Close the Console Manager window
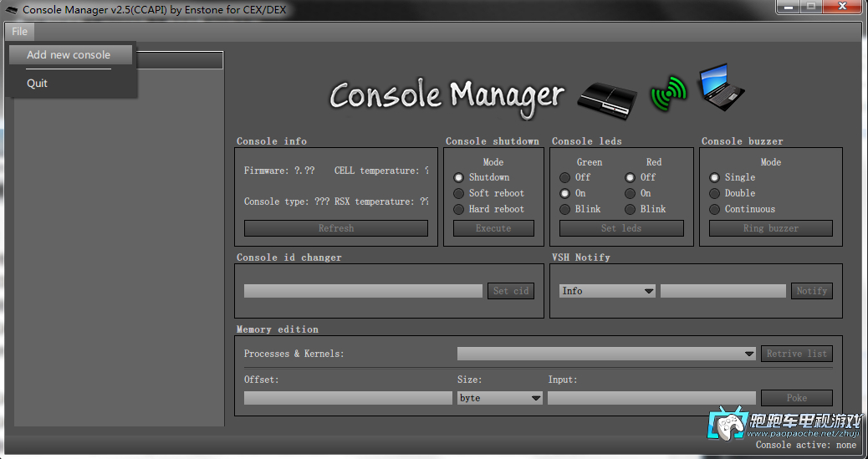Image resolution: width=868 pixels, height=459 pixels. (842, 7)
